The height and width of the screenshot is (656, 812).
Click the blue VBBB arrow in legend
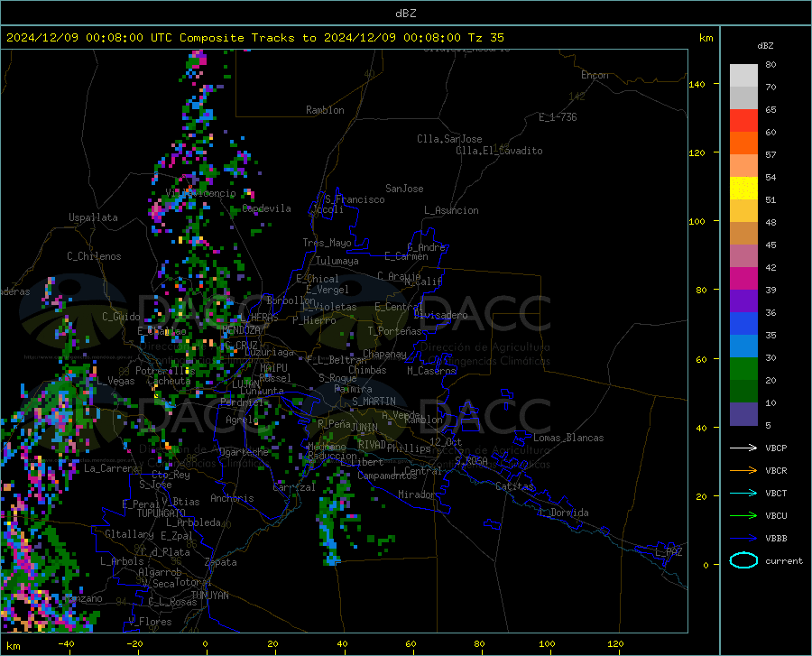pyautogui.click(x=743, y=539)
